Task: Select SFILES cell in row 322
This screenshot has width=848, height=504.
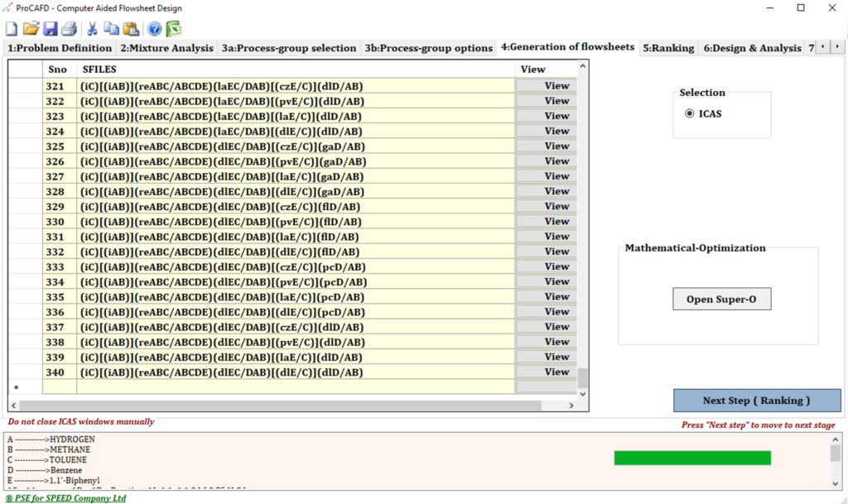Action: point(296,101)
